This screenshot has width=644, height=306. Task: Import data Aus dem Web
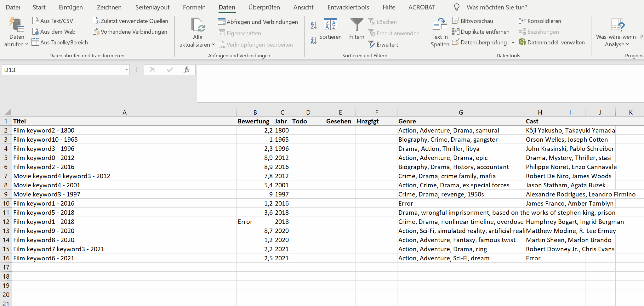[x=54, y=32]
